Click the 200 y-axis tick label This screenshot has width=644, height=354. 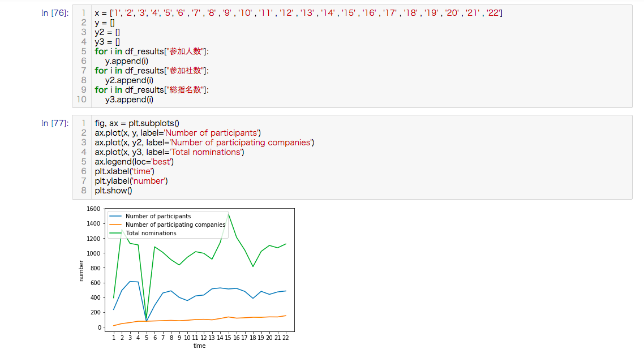pos(95,313)
